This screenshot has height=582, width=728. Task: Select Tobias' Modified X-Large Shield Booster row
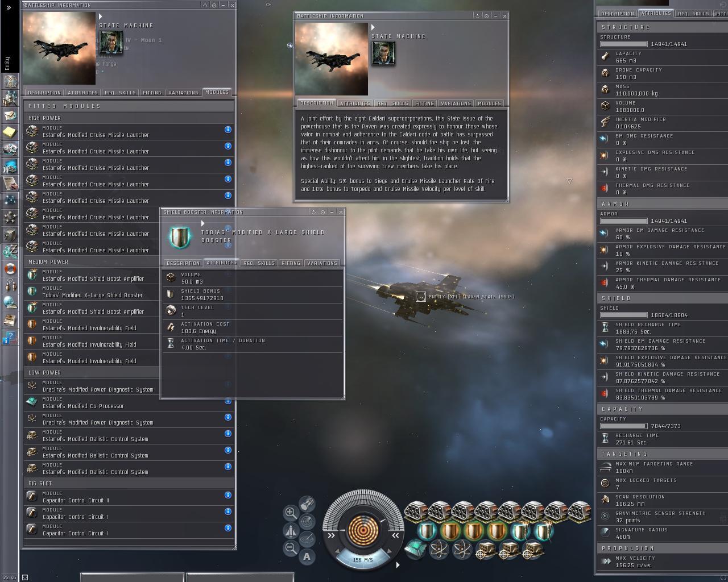[92, 292]
